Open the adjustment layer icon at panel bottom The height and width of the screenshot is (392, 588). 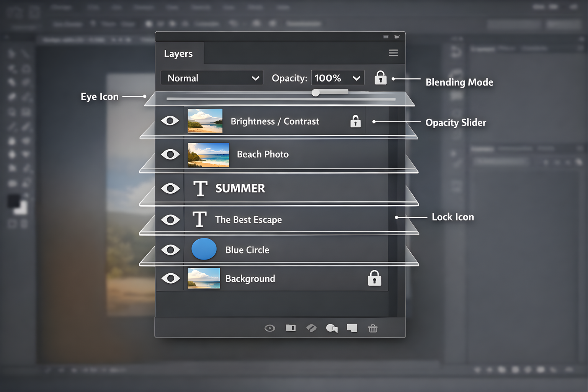tap(332, 328)
